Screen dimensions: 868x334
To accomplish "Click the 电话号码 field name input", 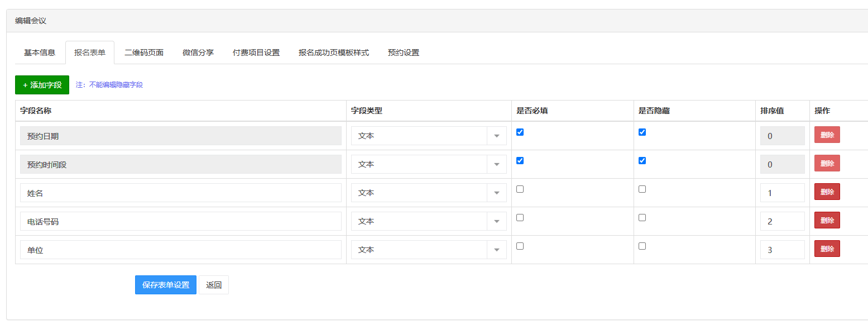I will [x=180, y=221].
